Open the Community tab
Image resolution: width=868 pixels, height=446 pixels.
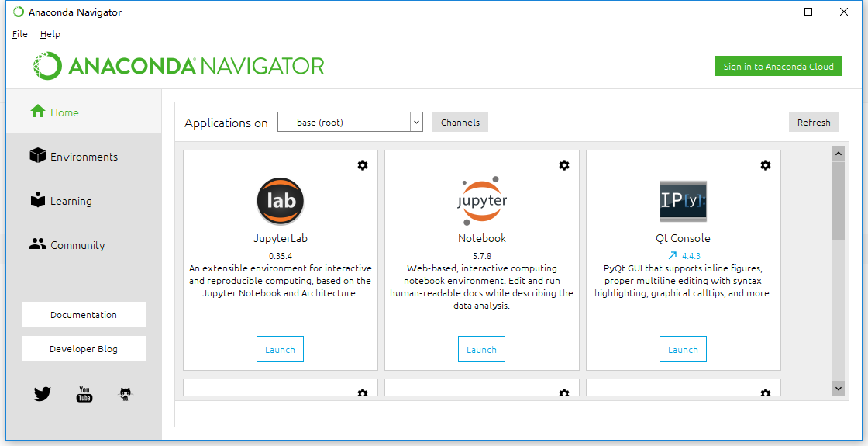(x=84, y=245)
